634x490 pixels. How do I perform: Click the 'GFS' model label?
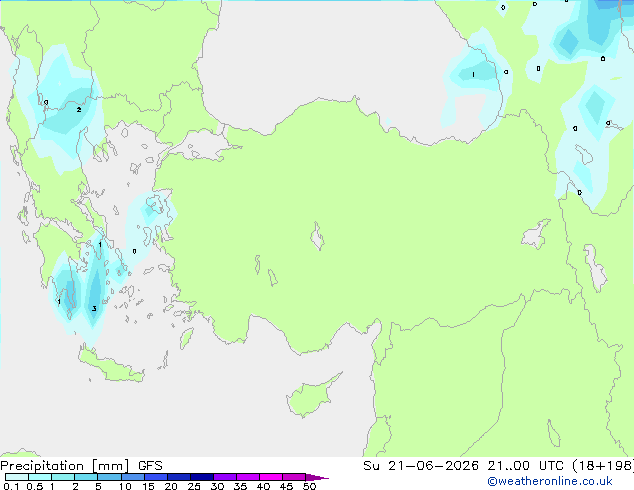(x=150, y=466)
